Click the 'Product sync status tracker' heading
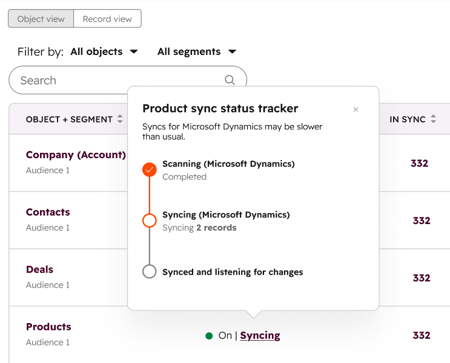This screenshot has width=450, height=363. pos(220,109)
